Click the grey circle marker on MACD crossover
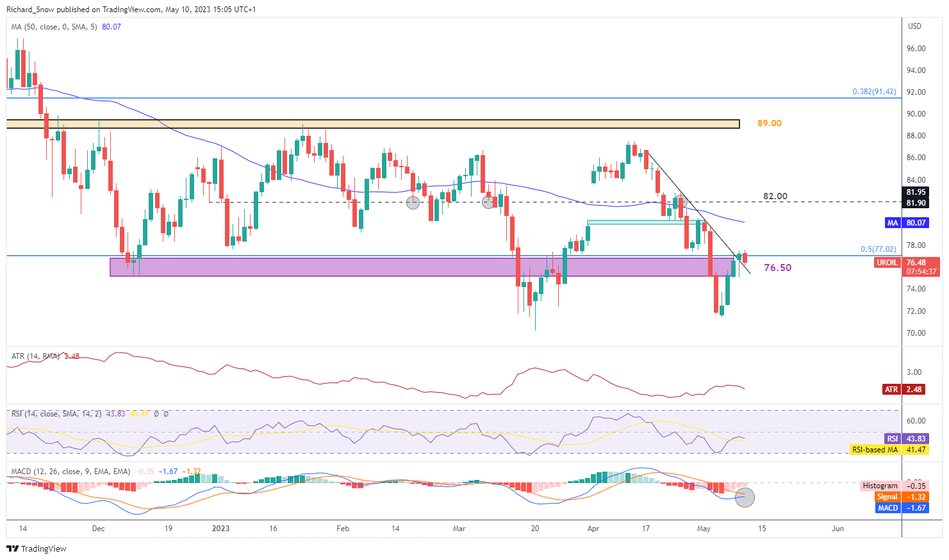Image resolution: width=949 pixels, height=560 pixels. point(745,497)
